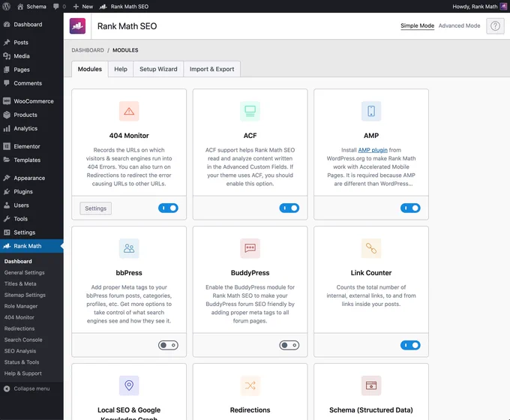Viewport: 510px width, 420px height.
Task: Click the New plus icon
Action: 76,6
